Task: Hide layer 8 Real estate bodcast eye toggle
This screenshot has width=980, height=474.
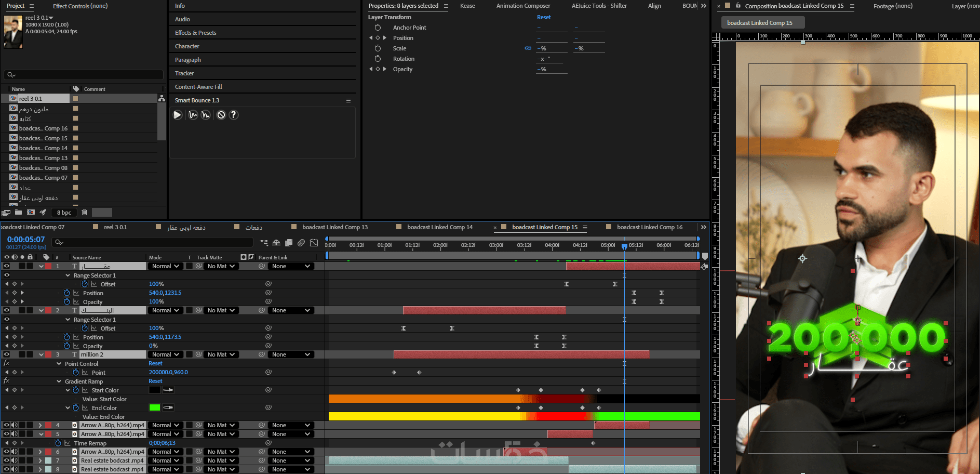Action: (7, 469)
